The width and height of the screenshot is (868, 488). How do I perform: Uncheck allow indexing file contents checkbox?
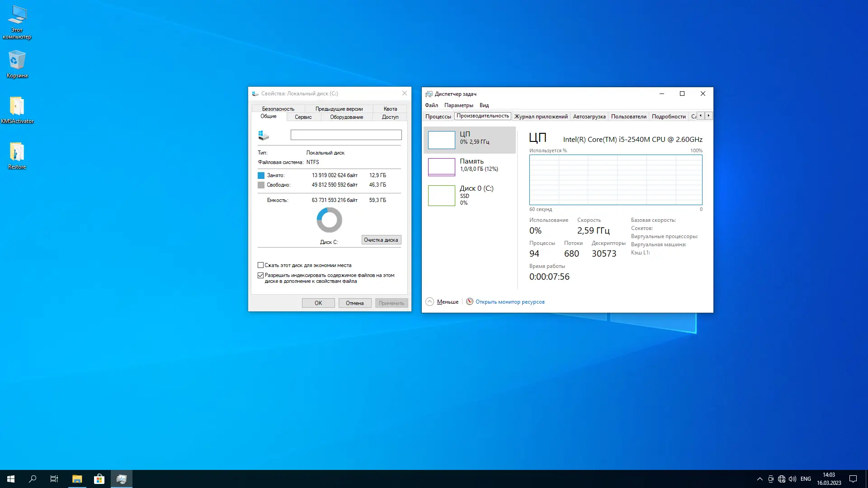(x=261, y=275)
